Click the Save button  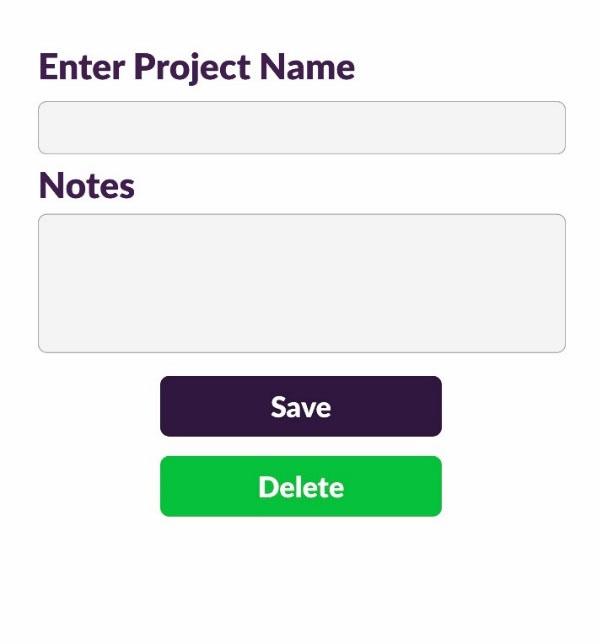[300, 407]
